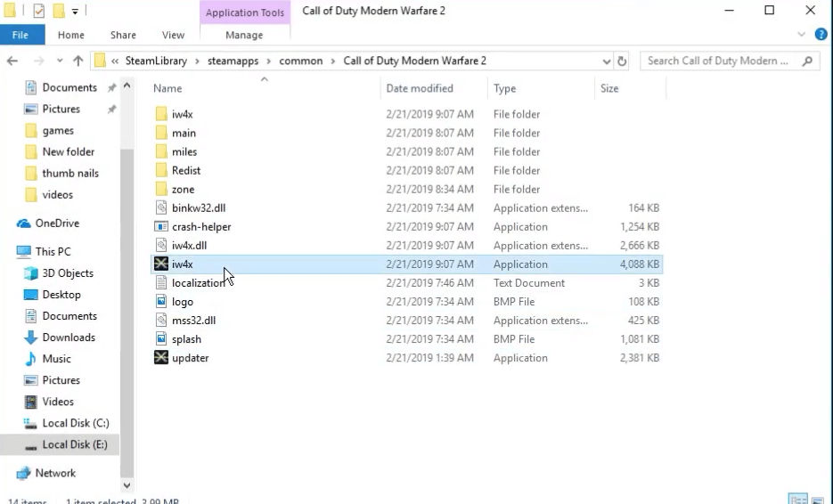Open the Home ribbon tab

point(71,35)
